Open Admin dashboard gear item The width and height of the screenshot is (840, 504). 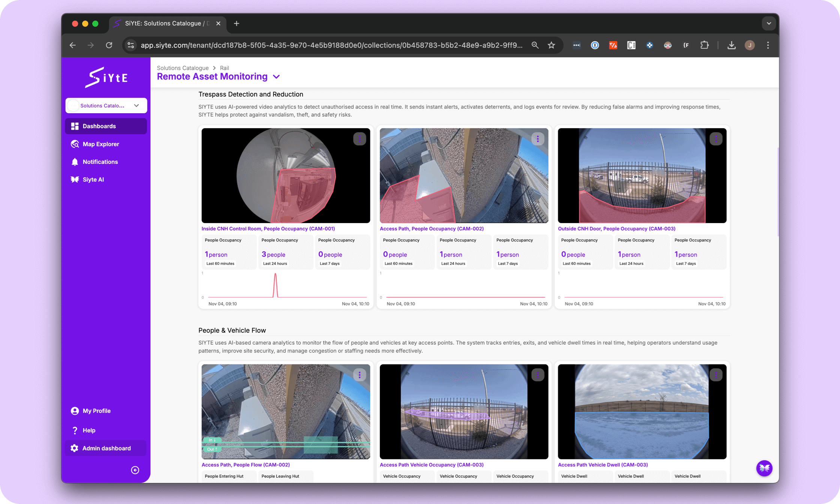pos(106,448)
